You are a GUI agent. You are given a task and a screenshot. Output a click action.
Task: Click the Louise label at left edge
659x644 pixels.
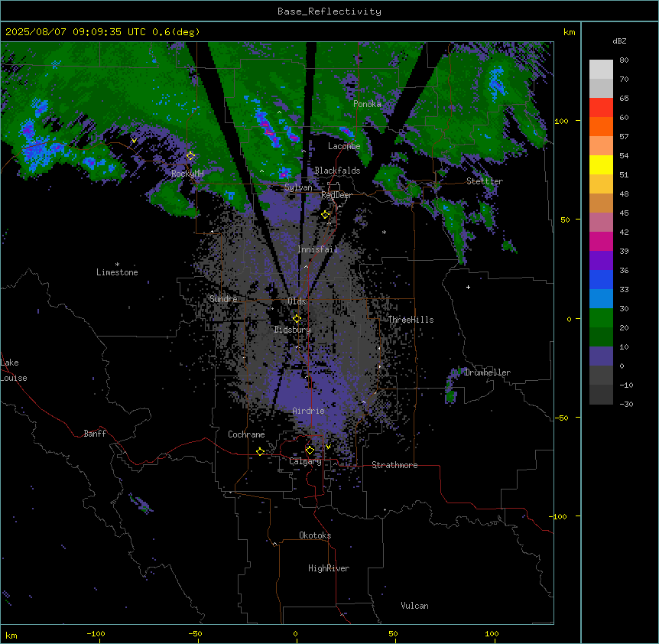click(14, 378)
